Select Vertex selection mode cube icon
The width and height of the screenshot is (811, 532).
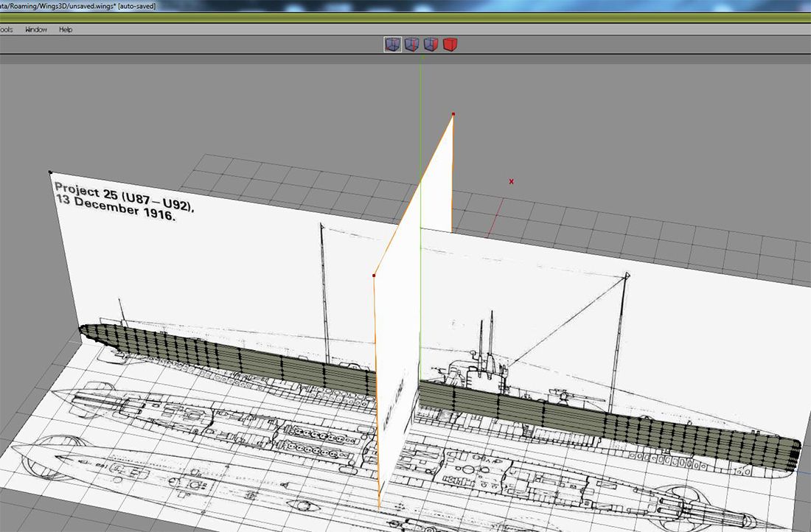point(392,44)
